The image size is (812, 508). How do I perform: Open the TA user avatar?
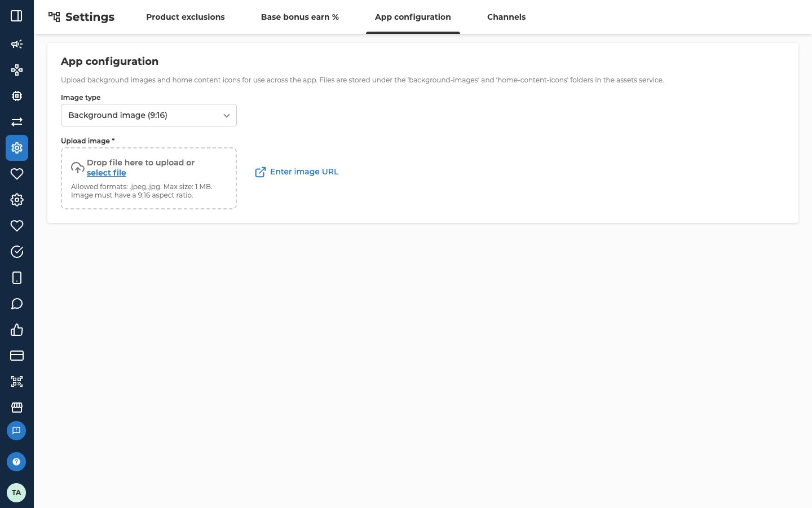pyautogui.click(x=16, y=493)
